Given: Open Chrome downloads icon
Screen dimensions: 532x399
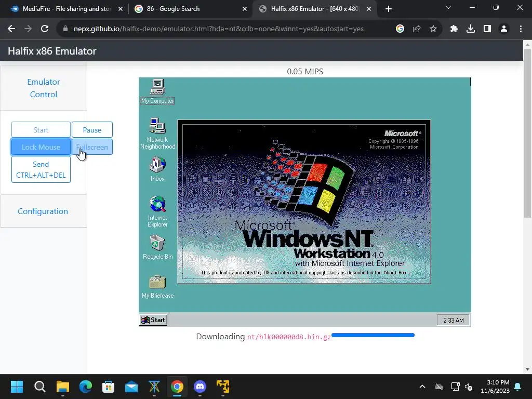Looking at the screenshot, I should pyautogui.click(x=471, y=29).
